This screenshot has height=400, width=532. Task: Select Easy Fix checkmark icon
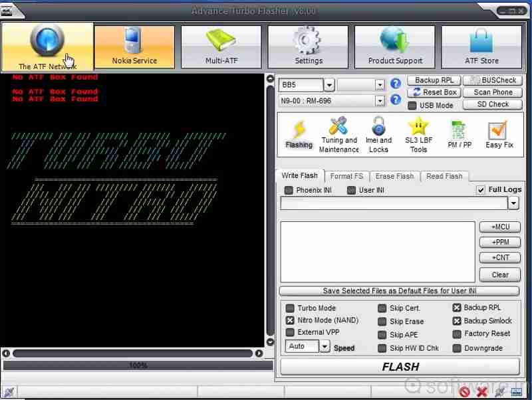coord(497,130)
